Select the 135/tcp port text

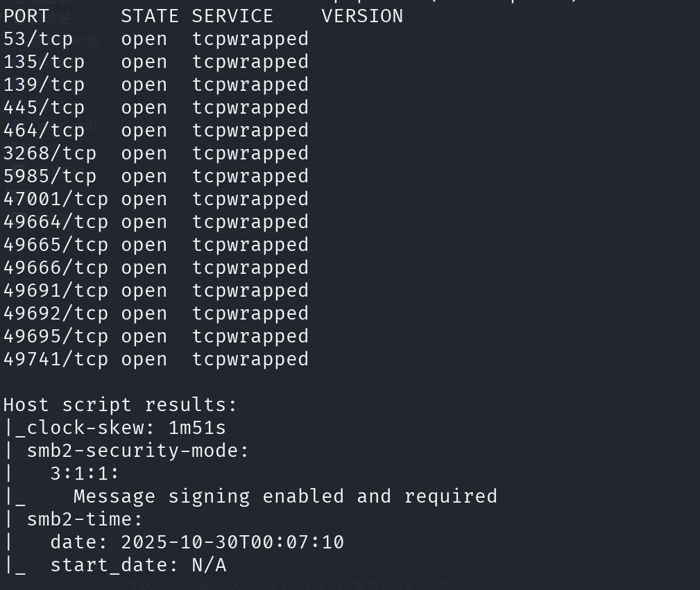point(44,62)
